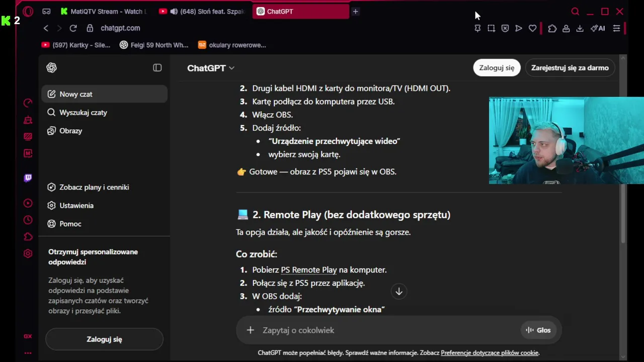Select the ChatGPT browser tab
Viewport: 644px width, 362px height.
point(300,12)
